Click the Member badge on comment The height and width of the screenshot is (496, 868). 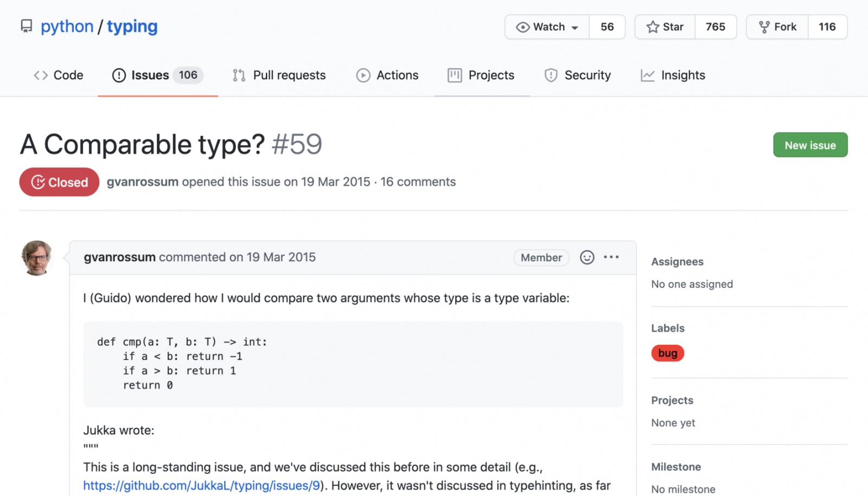pos(541,257)
